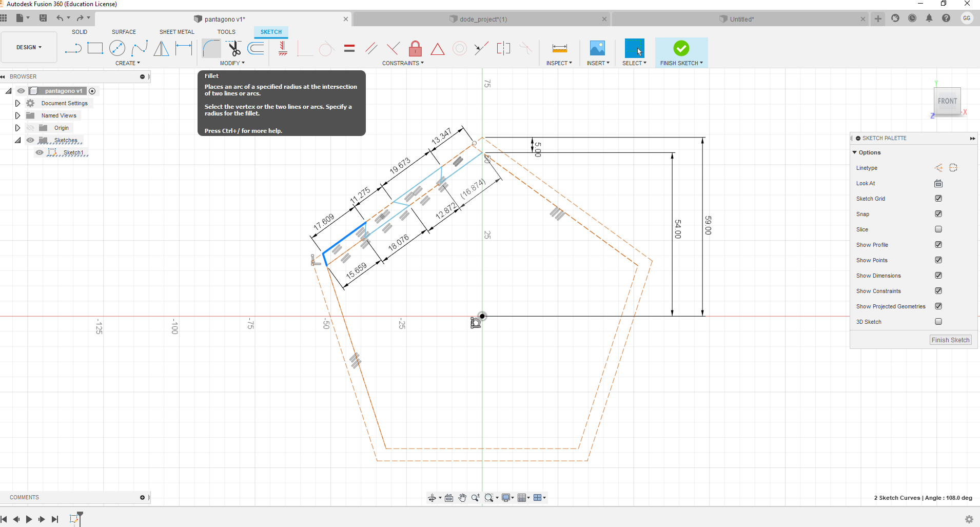Apply the Parallel constraint

point(371,49)
